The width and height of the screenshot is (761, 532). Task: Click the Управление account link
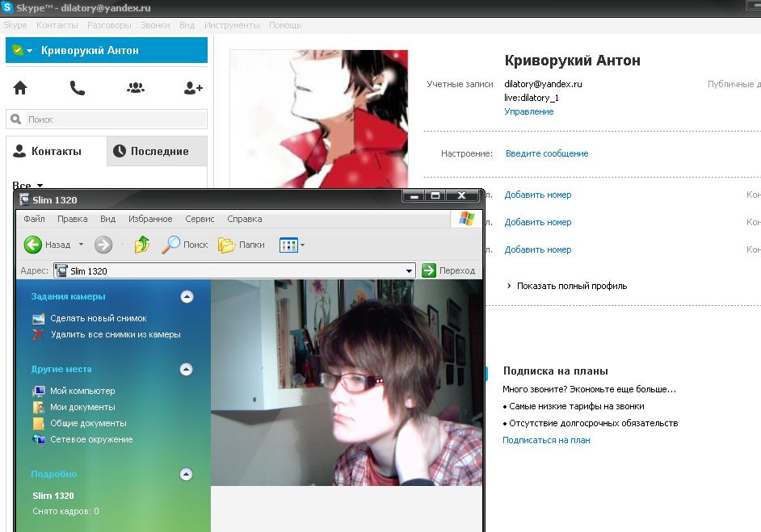click(x=529, y=111)
